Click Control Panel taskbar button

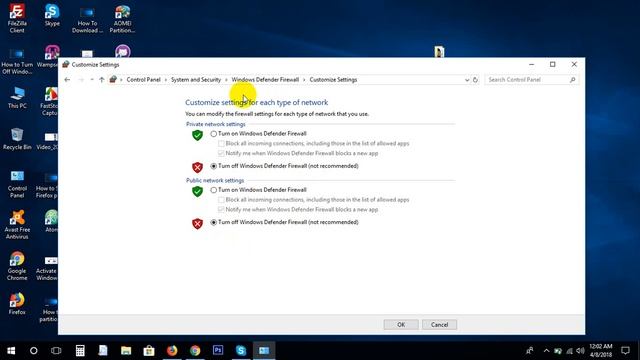[264, 351]
